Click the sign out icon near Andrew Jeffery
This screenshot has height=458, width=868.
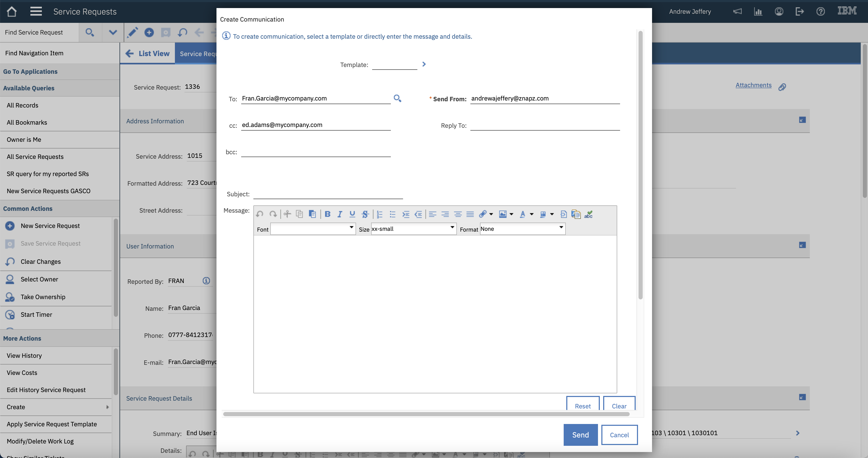pyautogui.click(x=800, y=11)
